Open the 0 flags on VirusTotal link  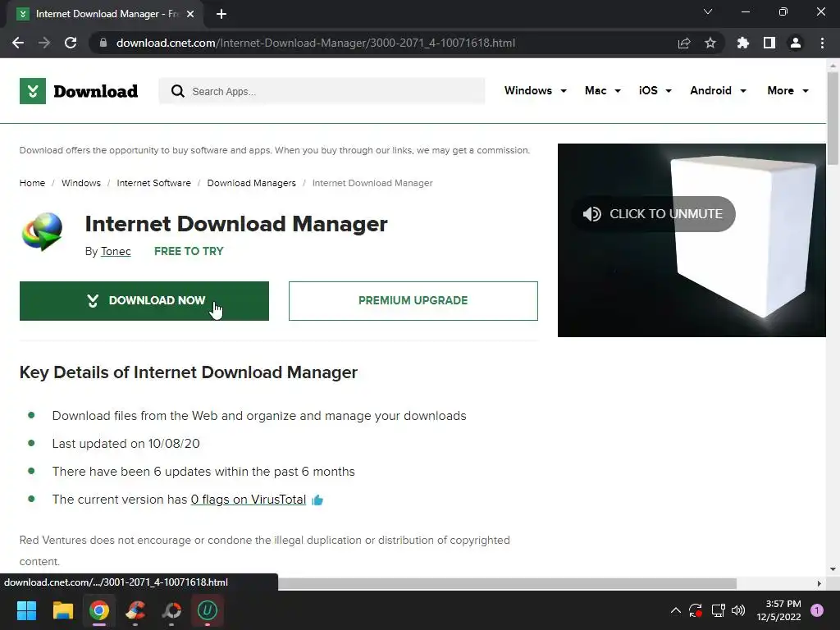pos(248,500)
